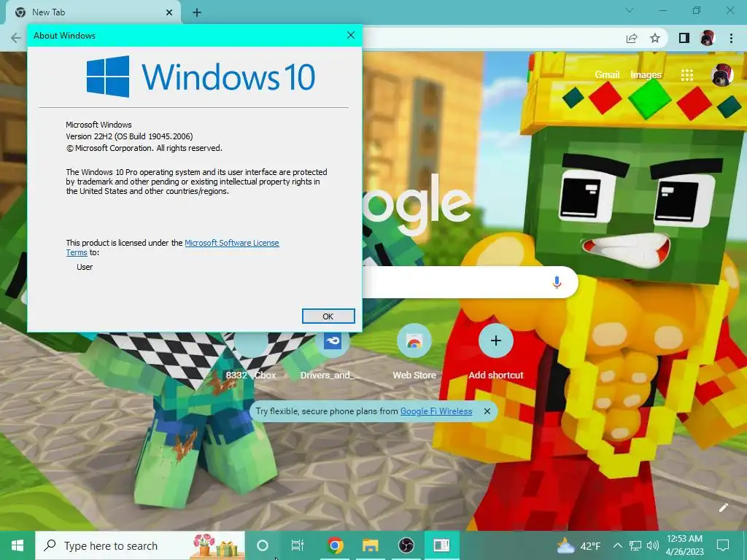The height and width of the screenshot is (560, 747).
Task: Open Task View on the taskbar
Action: (x=298, y=545)
